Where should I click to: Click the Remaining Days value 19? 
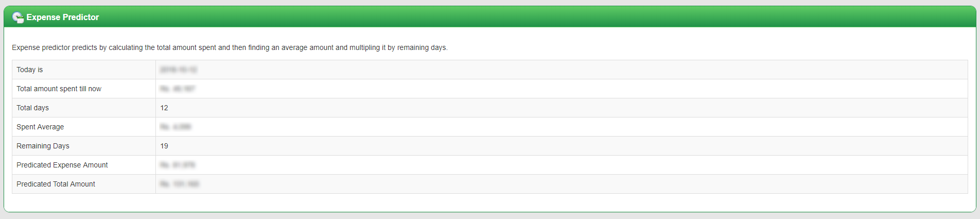[164, 146]
